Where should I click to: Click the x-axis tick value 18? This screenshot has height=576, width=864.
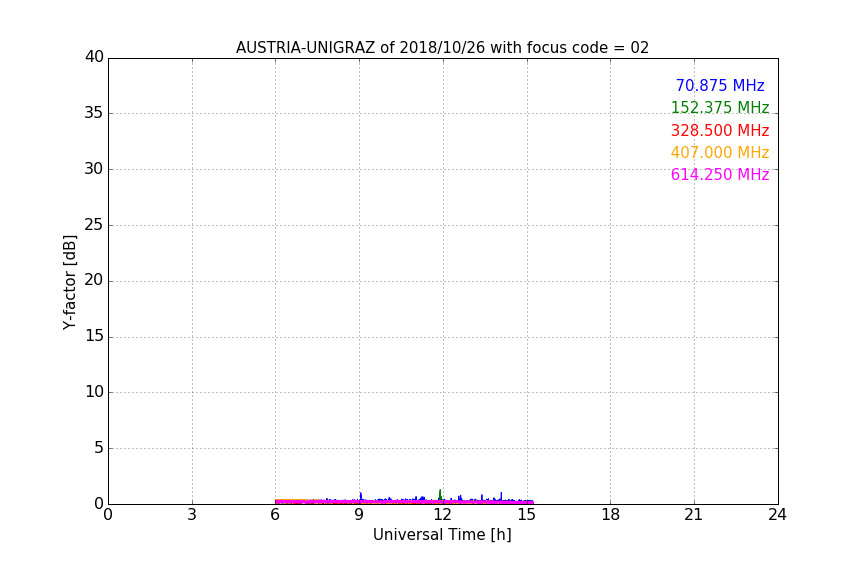tap(611, 515)
